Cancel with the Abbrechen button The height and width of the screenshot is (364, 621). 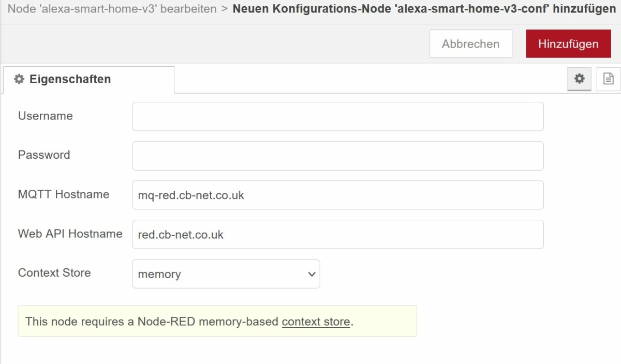470,43
